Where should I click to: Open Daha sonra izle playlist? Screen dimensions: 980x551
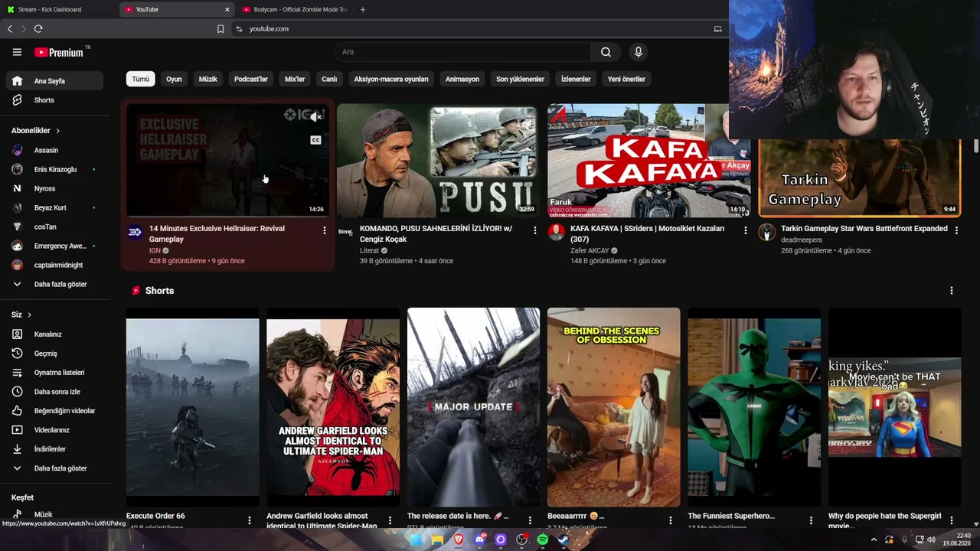[x=54, y=392]
